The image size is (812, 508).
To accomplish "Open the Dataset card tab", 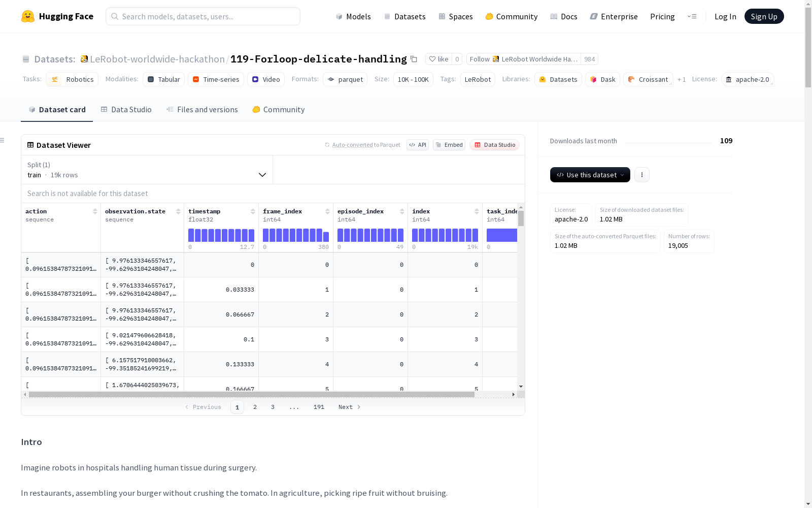I will click(x=57, y=109).
